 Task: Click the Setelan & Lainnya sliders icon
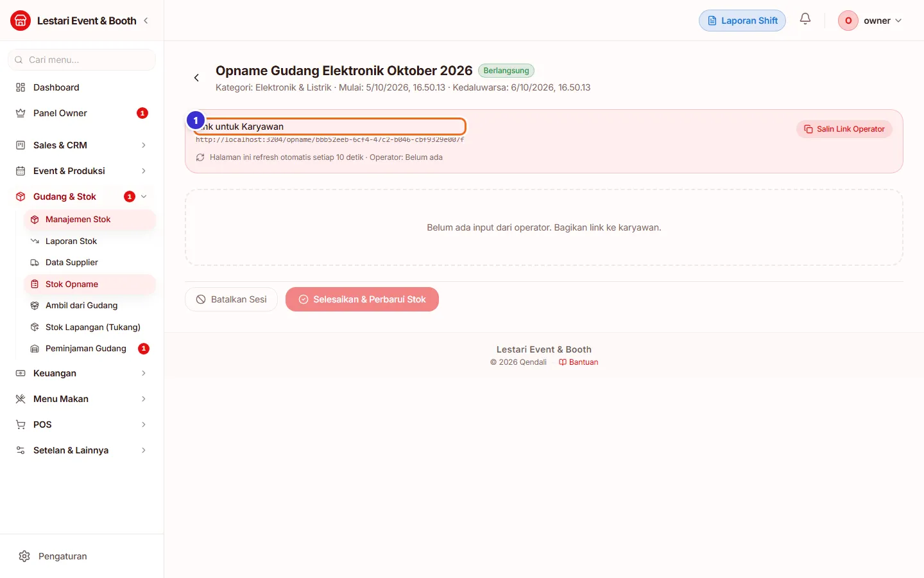(21, 450)
